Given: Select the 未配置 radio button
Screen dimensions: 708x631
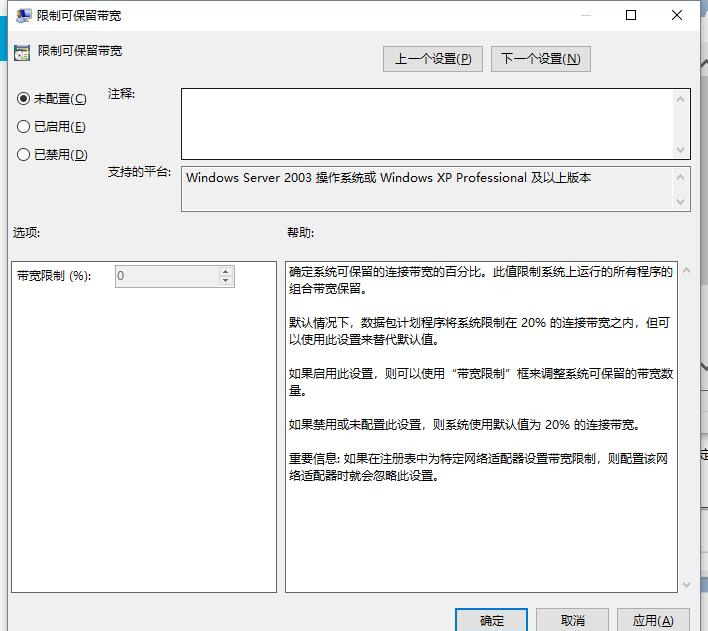Looking at the screenshot, I should tap(24, 99).
